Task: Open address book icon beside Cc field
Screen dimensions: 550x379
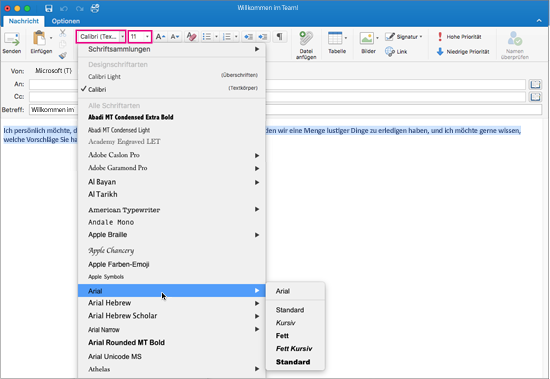Action: pyautogui.click(x=535, y=97)
